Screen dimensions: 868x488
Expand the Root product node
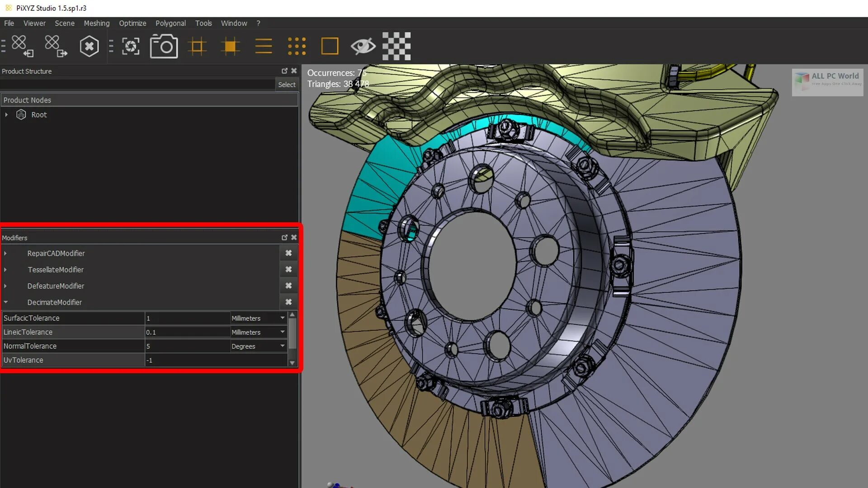click(x=6, y=115)
